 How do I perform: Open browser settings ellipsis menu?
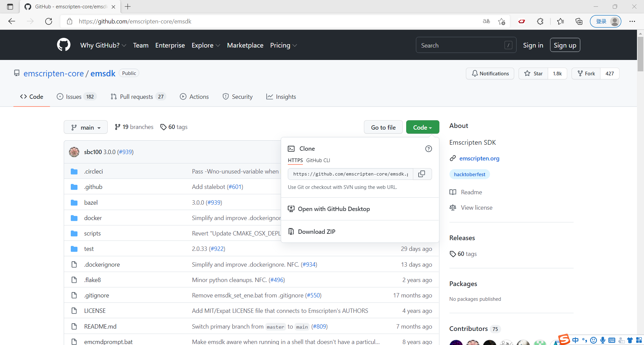coord(632,21)
